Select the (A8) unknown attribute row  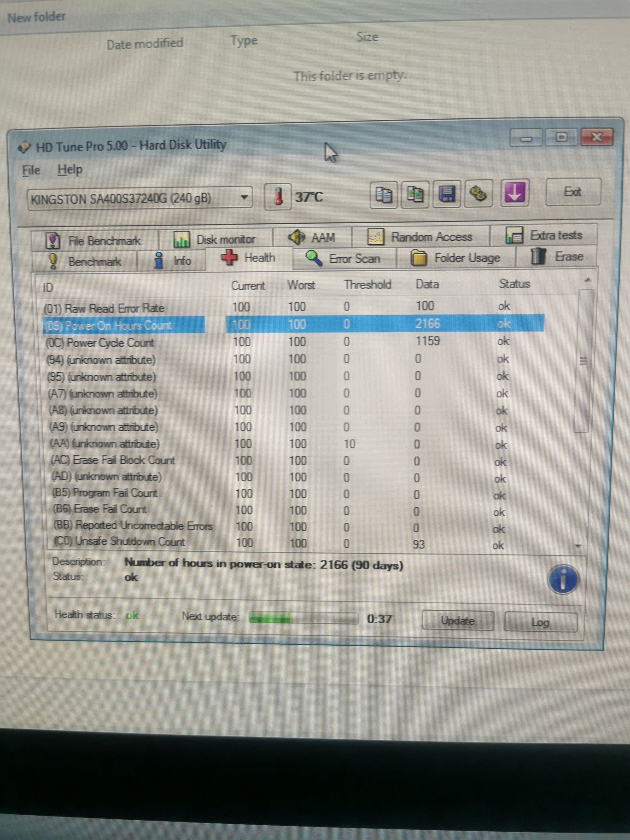(x=294, y=410)
